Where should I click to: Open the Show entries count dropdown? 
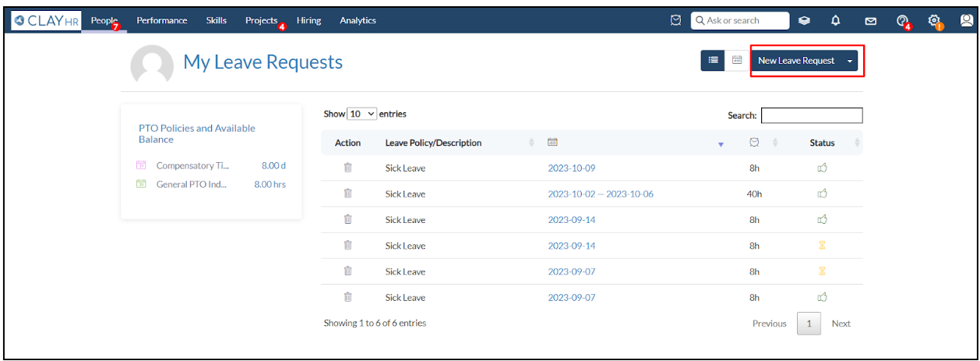coord(362,114)
